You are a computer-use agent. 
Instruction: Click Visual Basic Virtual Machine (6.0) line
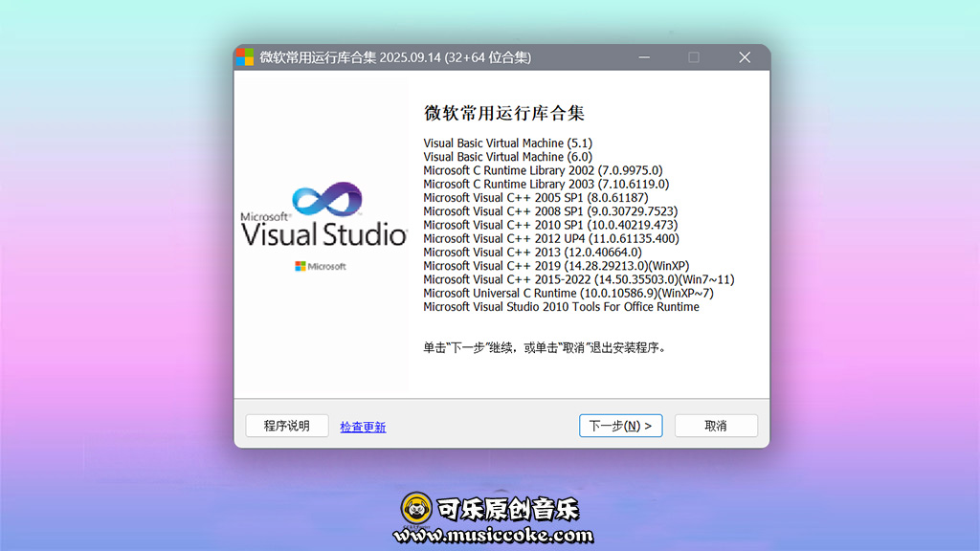(x=507, y=157)
